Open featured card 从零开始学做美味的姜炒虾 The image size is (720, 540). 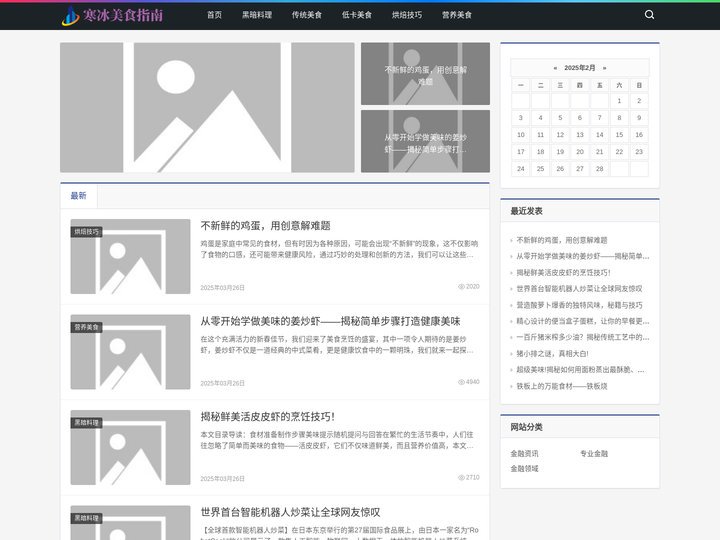pos(425,141)
